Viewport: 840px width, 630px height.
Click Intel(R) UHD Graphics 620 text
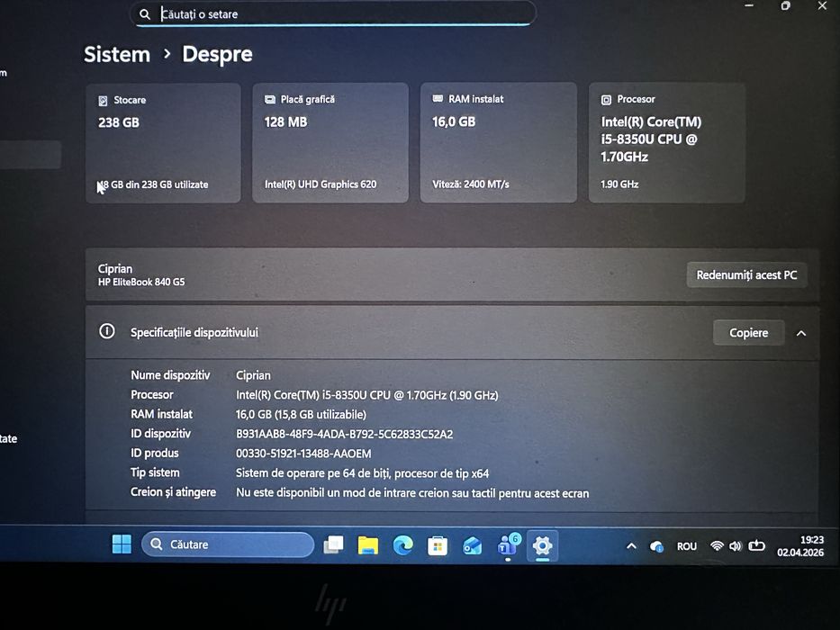click(x=321, y=184)
